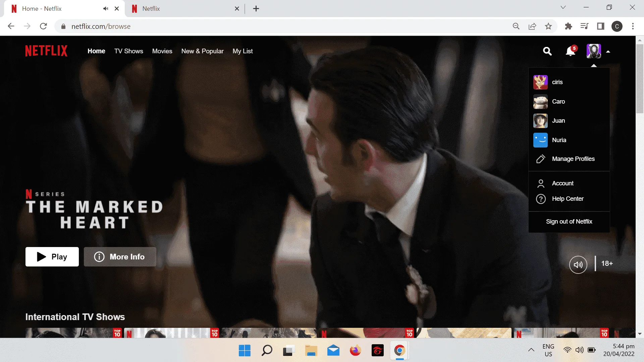Click the ENG US language indicator

click(548, 350)
